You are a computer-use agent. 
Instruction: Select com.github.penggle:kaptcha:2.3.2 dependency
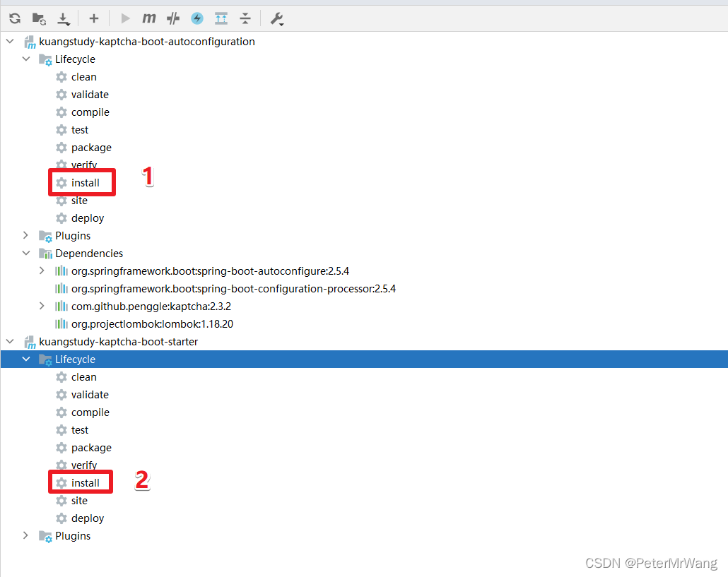[x=151, y=306]
